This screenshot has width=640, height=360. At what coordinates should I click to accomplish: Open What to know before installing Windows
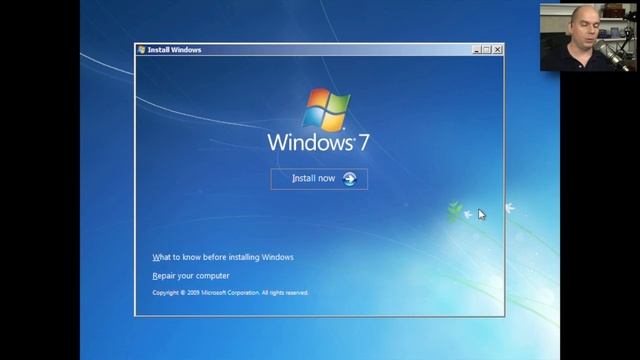pyautogui.click(x=223, y=257)
